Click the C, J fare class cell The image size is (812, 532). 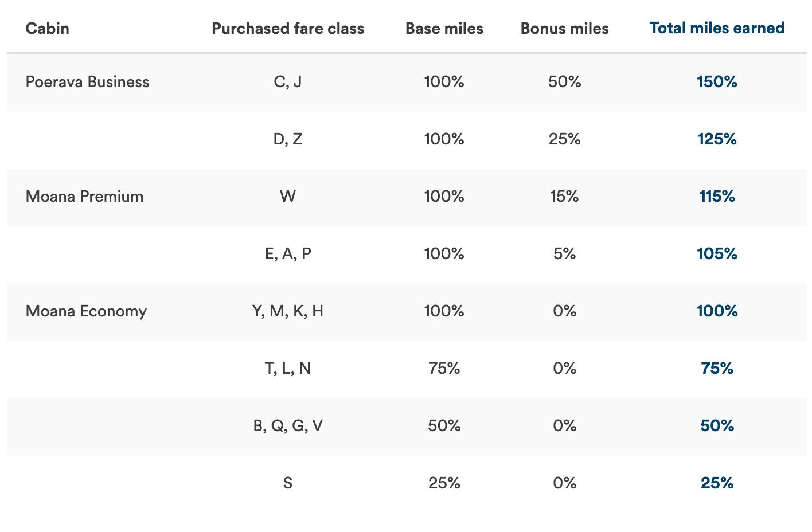(x=288, y=82)
